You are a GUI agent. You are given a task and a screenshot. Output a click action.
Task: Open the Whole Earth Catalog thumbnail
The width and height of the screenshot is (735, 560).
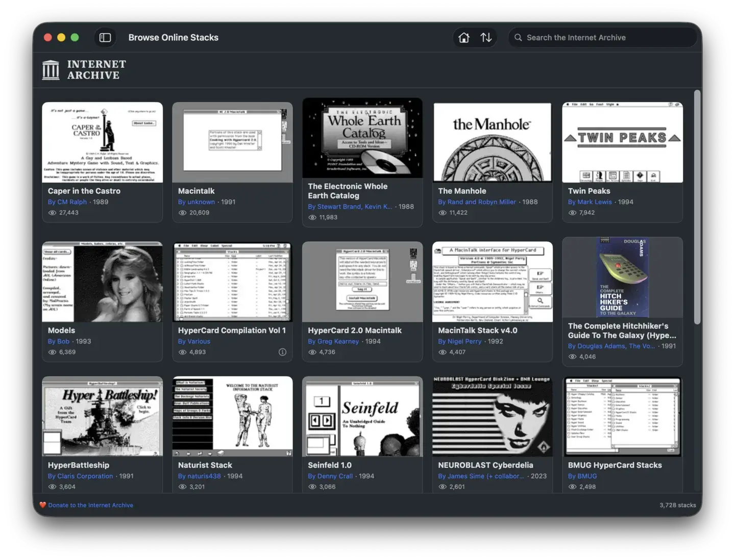point(362,138)
